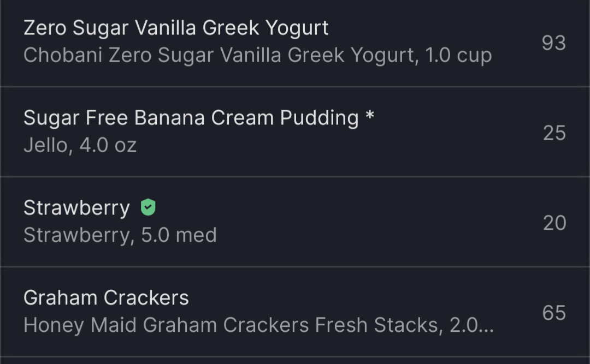Screen dimensions: 590x364
Task: Click the 20 calorie value for Strawberry
Action: [554, 223]
